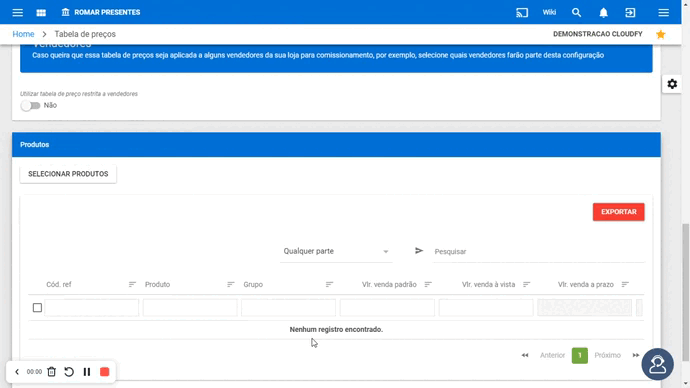690x388 pixels.
Task: Sort by Vlr. venda padrão column icon
Action: point(428,285)
